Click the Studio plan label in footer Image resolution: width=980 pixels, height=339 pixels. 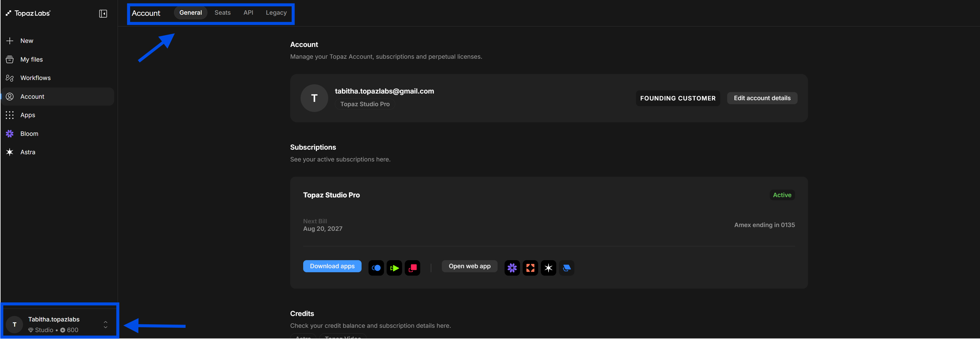click(44, 330)
